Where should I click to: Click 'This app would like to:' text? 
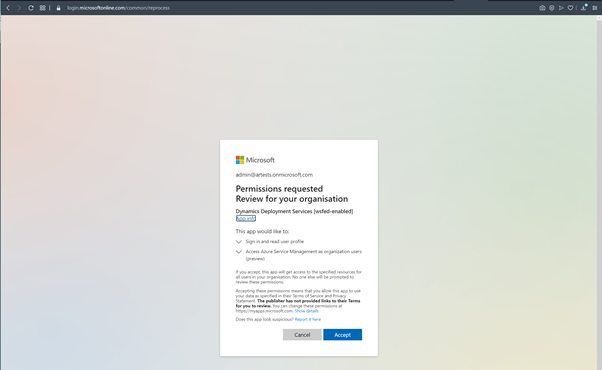pos(262,231)
